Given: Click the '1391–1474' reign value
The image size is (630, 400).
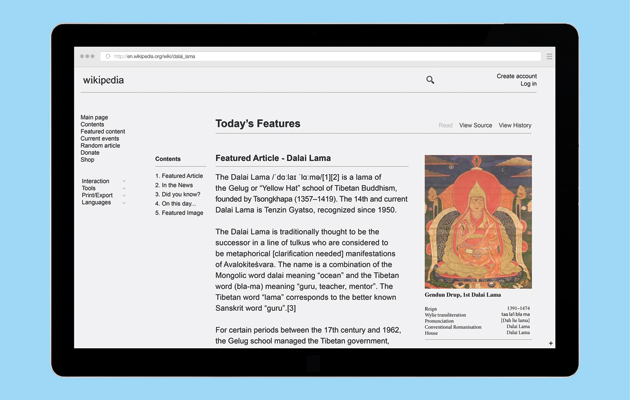Looking at the screenshot, I should [x=518, y=308].
